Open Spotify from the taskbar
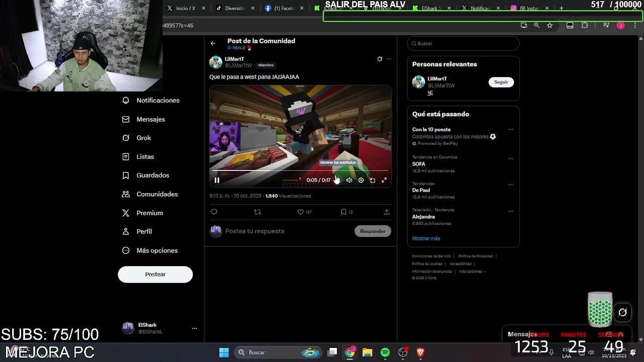This screenshot has width=644, height=362. click(385, 352)
